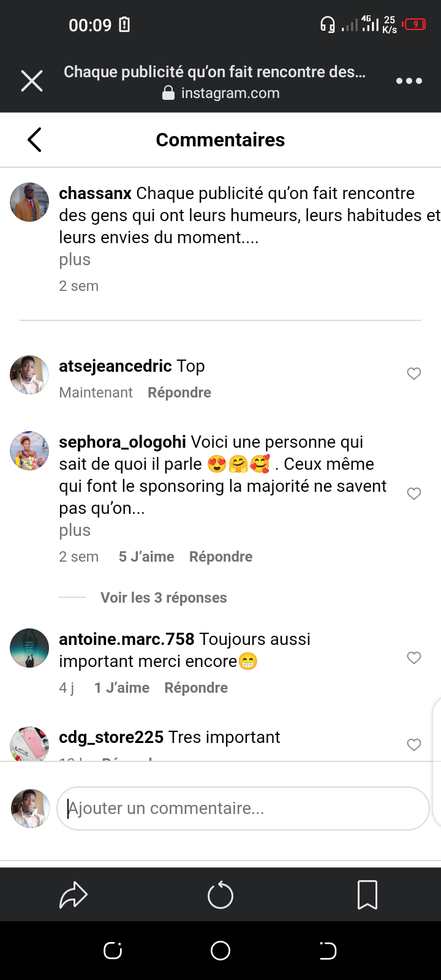Open chassanx's profile picture
Screen dimensions: 441x980
coord(29,202)
